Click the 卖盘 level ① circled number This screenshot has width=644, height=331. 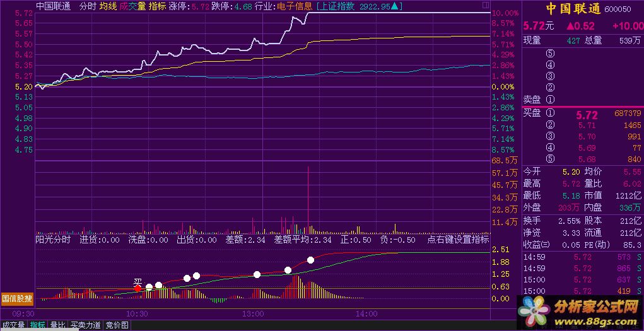[551, 100]
